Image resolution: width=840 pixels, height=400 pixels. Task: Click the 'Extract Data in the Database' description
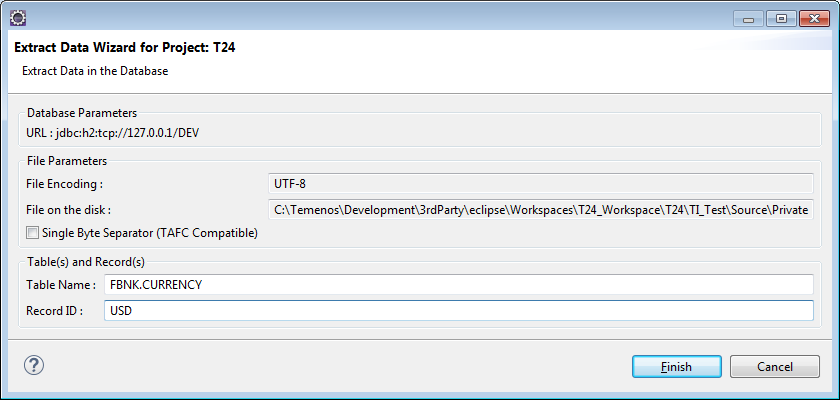pyautogui.click(x=95, y=71)
